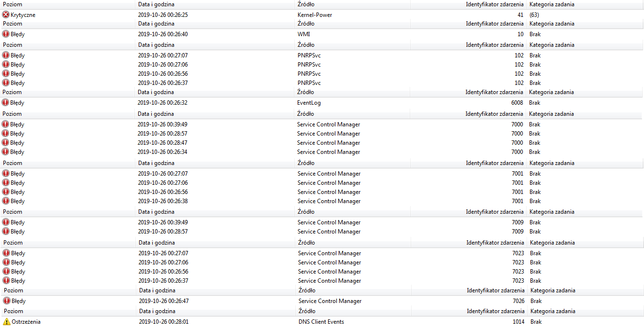Select error icon of PNRPSvc event at 00:27:07
The image size is (644, 330).
coord(6,55)
